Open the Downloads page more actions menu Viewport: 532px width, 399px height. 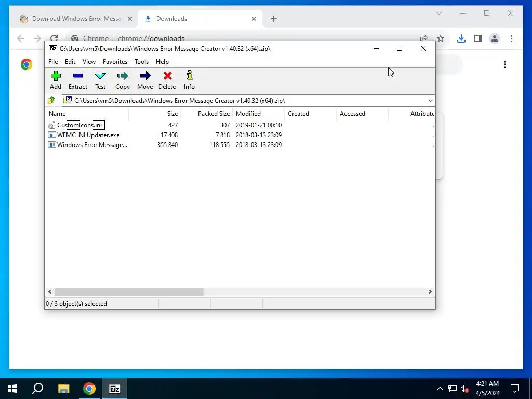pyautogui.click(x=505, y=64)
